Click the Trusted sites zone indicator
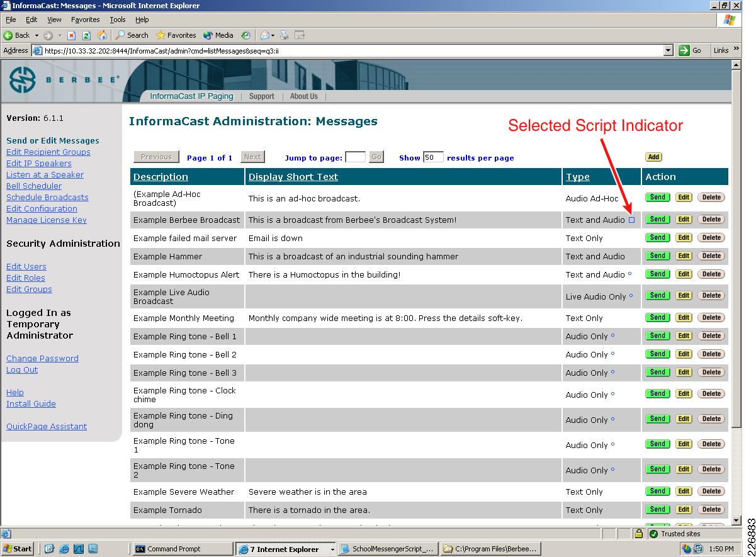Screen dimensions: 756x557 click(675, 534)
